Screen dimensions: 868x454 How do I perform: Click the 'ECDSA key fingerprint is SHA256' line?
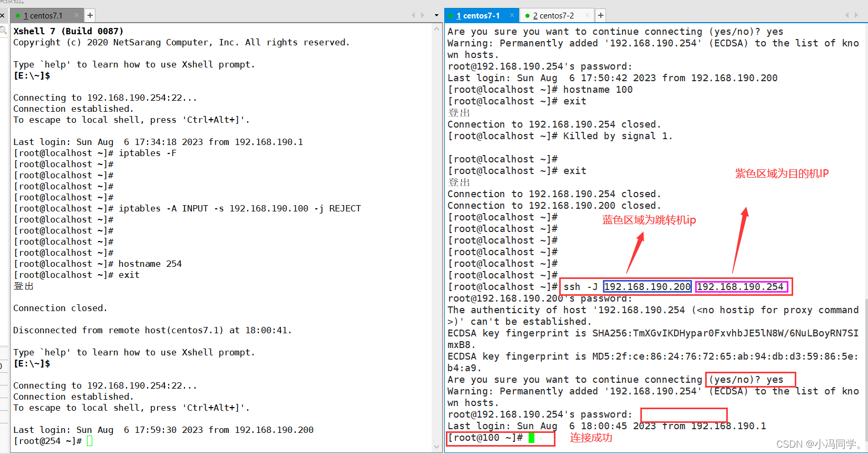(x=653, y=333)
